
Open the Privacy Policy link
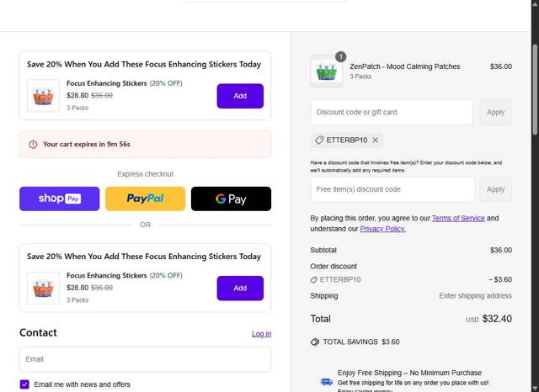click(x=382, y=229)
